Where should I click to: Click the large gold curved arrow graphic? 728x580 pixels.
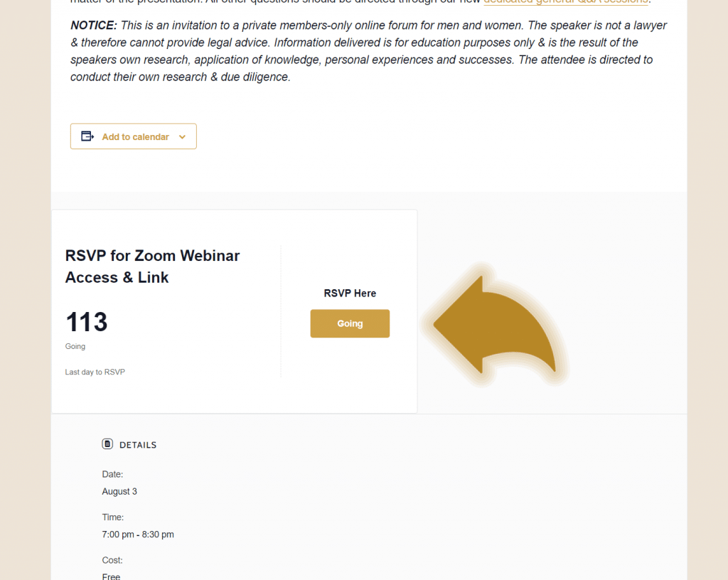point(495,325)
